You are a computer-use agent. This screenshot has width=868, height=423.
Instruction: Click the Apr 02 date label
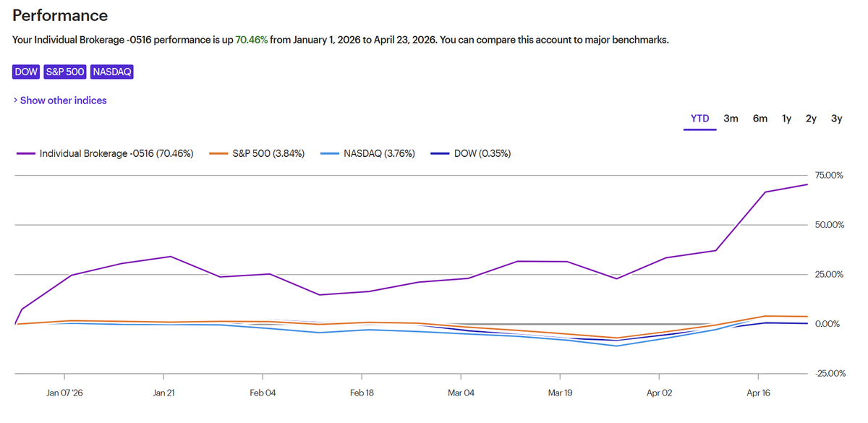[x=659, y=393]
